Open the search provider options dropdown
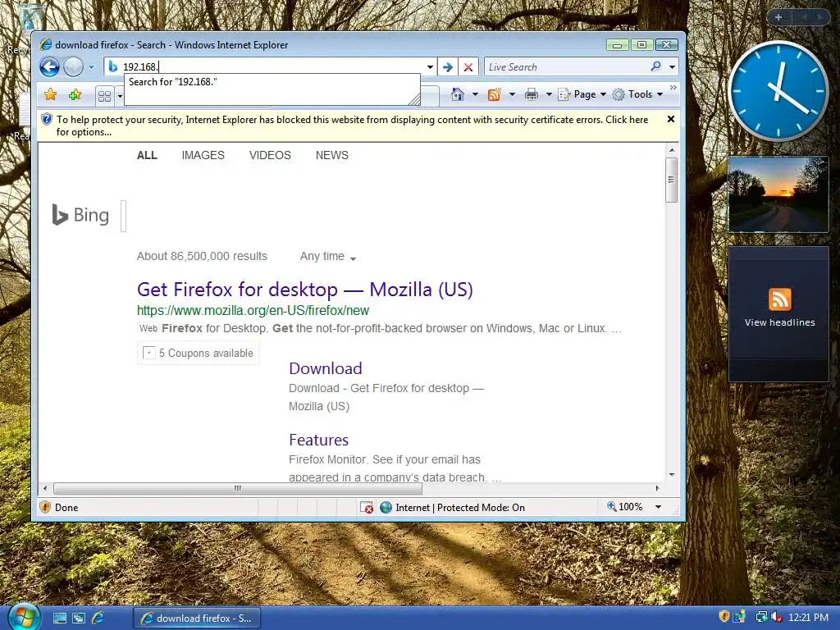840x630 pixels. click(x=672, y=67)
